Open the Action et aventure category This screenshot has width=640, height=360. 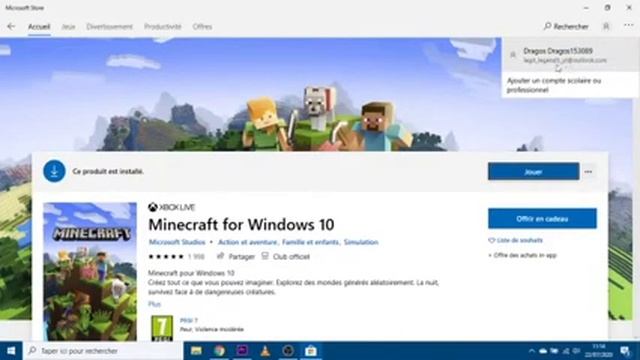[247, 242]
